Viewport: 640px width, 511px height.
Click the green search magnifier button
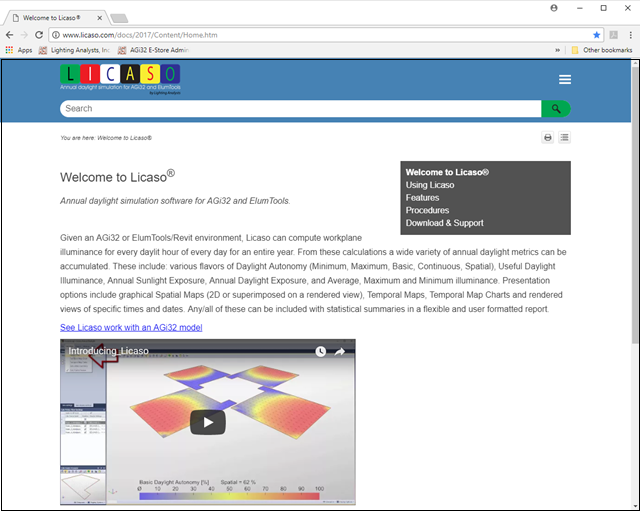coord(555,108)
